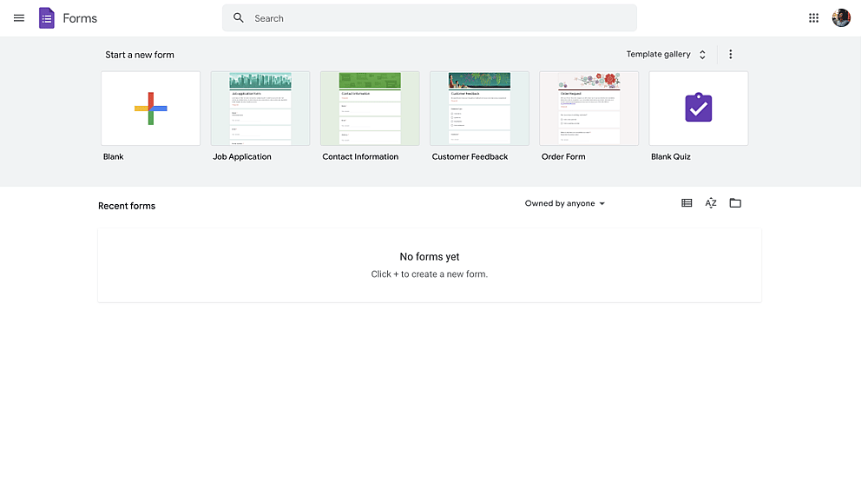Open the Customer Feedback template thumbnail
Image resolution: width=868 pixels, height=495 pixels.
479,109
